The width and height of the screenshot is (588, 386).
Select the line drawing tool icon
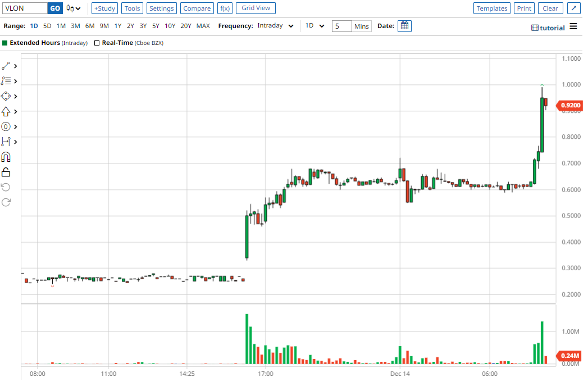tap(6, 66)
